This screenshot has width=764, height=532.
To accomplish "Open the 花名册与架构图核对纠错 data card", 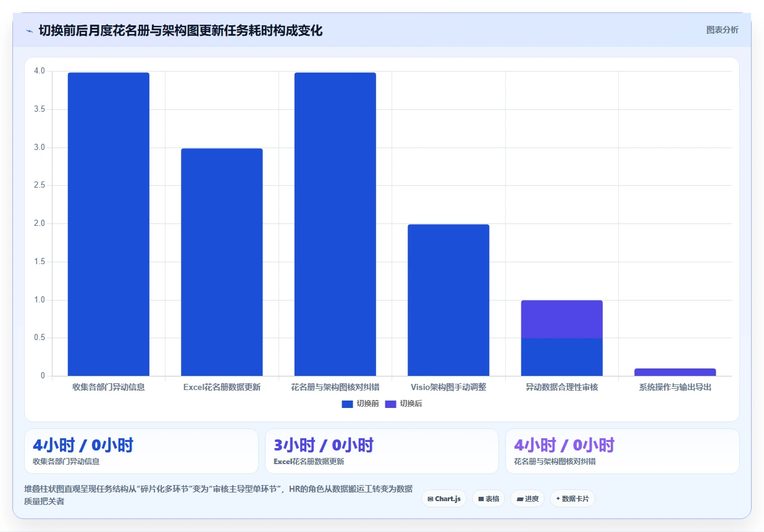I will 623,451.
